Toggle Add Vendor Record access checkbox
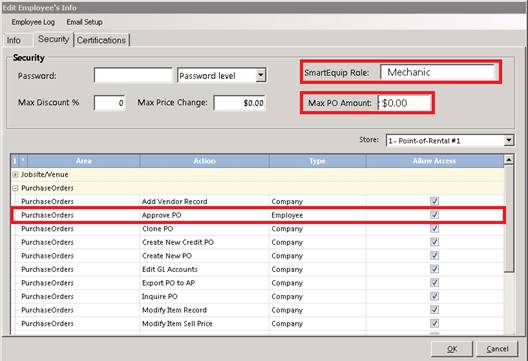Image resolution: width=528 pixels, height=361 pixels. (x=434, y=201)
